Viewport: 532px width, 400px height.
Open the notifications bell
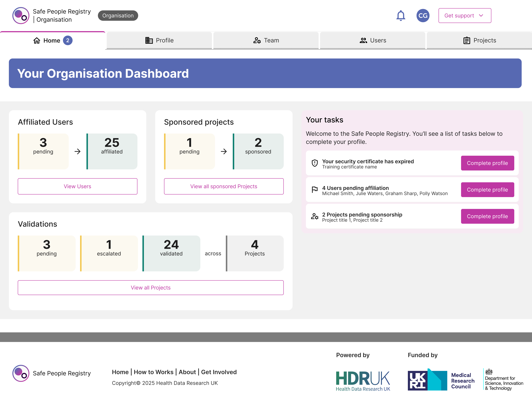pyautogui.click(x=401, y=16)
